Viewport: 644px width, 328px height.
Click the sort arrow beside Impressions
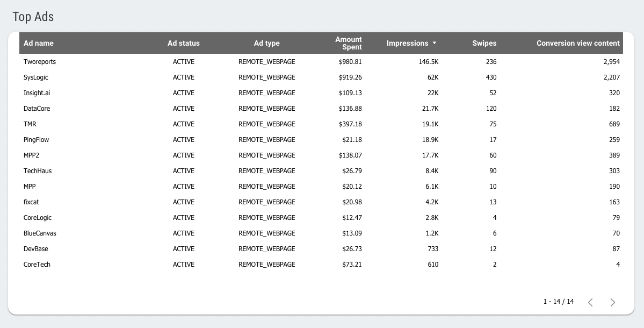click(435, 43)
